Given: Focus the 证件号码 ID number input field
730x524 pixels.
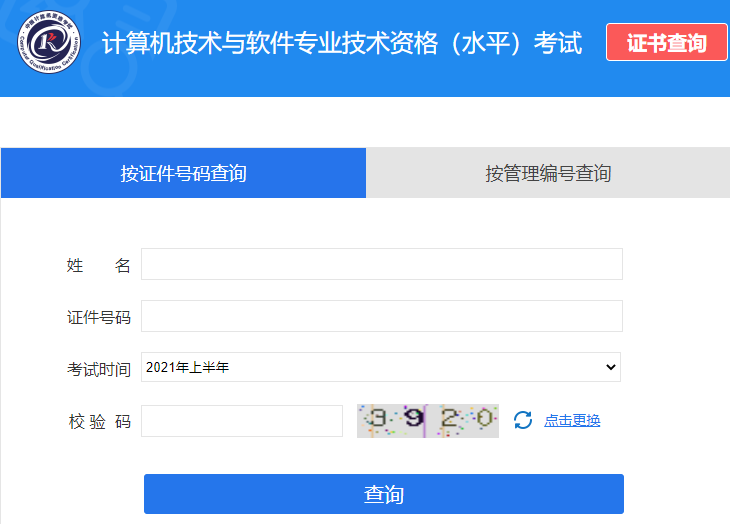Looking at the screenshot, I should coord(382,316).
